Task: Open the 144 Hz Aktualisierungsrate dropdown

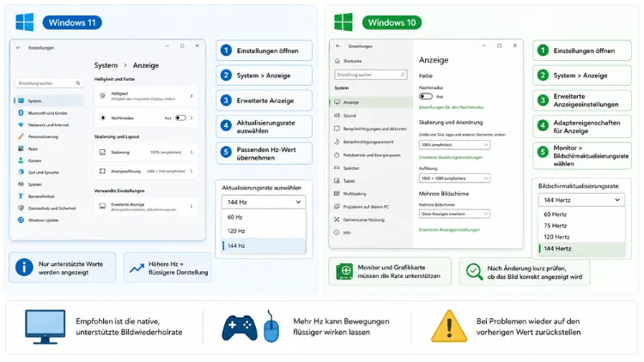Action: click(x=264, y=202)
